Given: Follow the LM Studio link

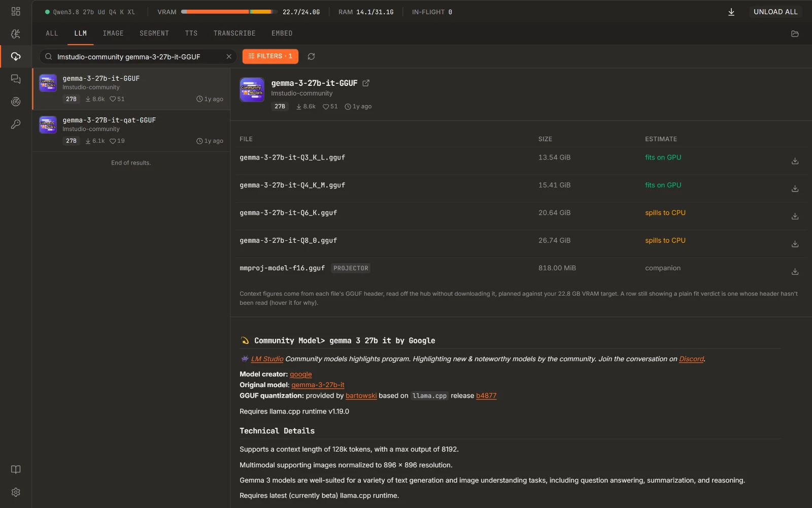Looking at the screenshot, I should 267,359.
